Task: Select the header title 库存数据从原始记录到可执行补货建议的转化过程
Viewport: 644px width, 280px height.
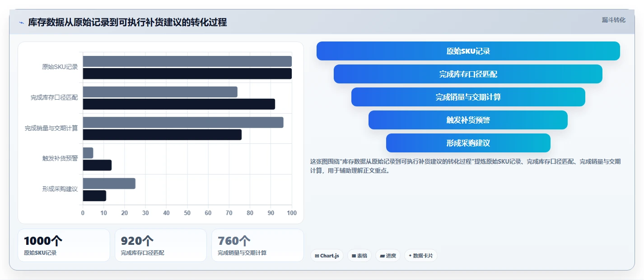Action: click(x=127, y=22)
